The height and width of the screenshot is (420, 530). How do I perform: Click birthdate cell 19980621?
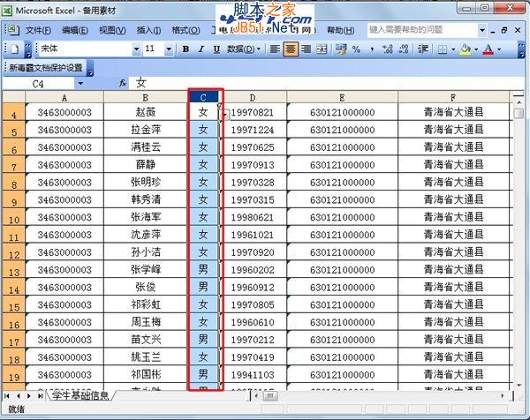253,217
